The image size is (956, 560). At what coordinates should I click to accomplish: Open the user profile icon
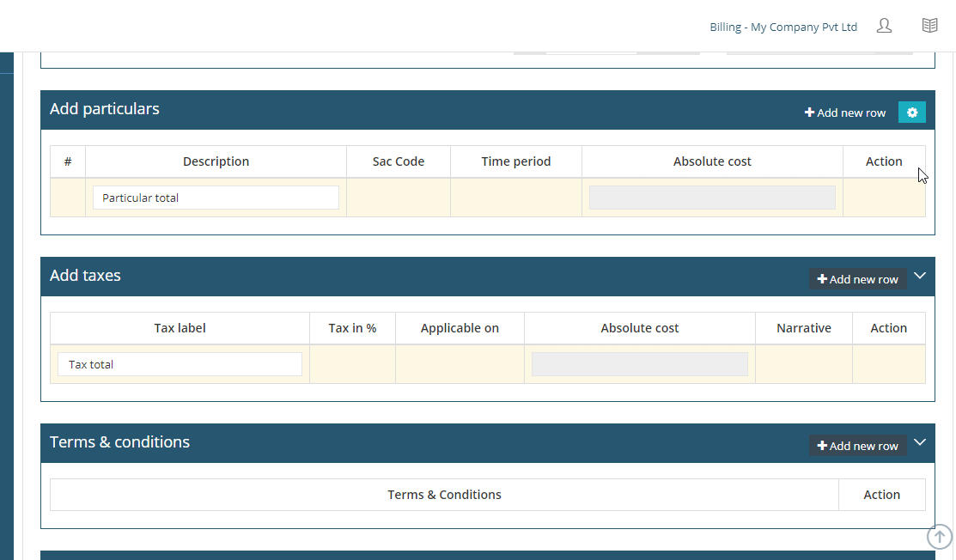[x=884, y=26]
